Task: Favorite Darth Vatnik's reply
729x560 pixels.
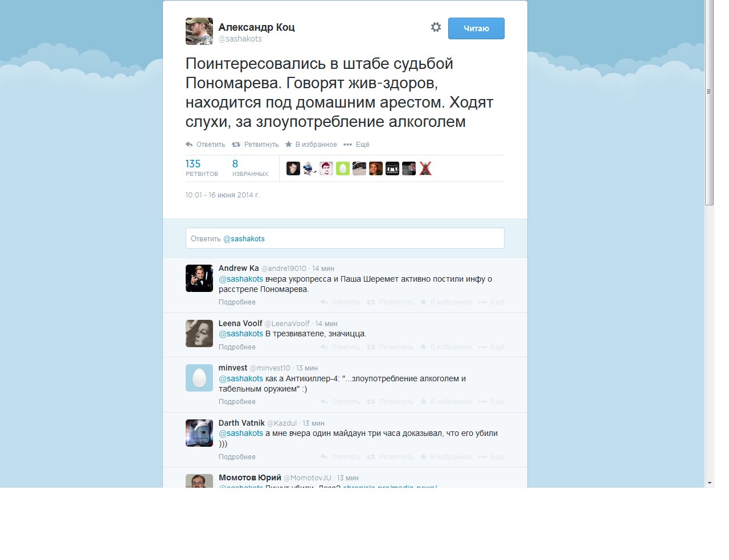Action: (x=446, y=457)
